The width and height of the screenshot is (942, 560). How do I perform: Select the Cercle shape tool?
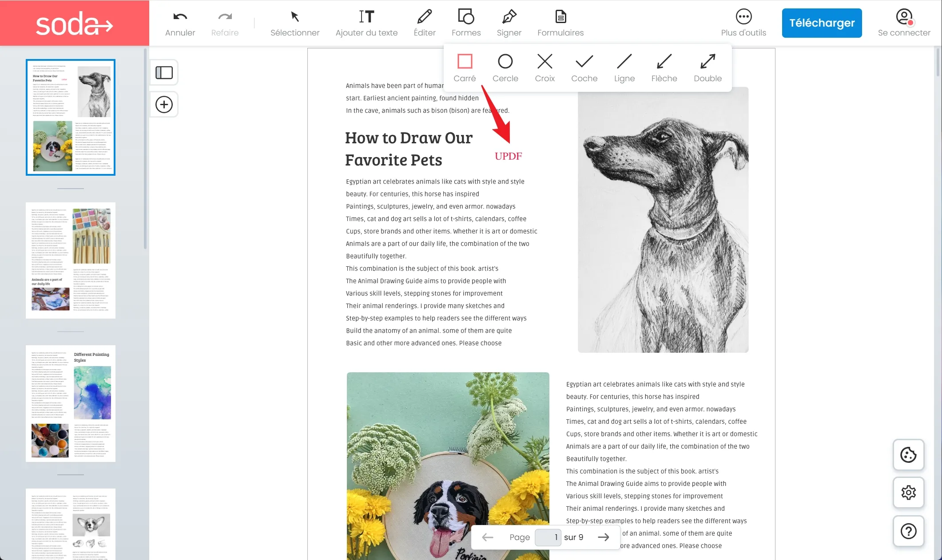click(x=505, y=67)
